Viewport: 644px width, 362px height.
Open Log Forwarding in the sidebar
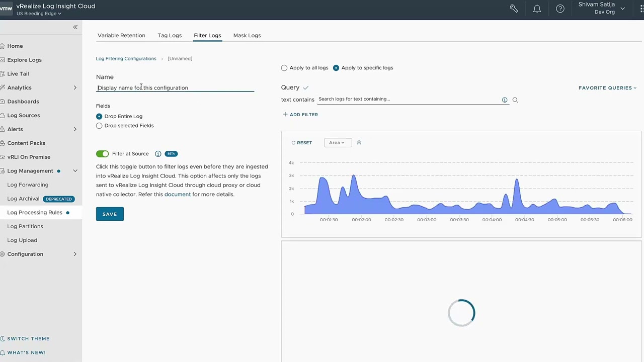(28, 185)
